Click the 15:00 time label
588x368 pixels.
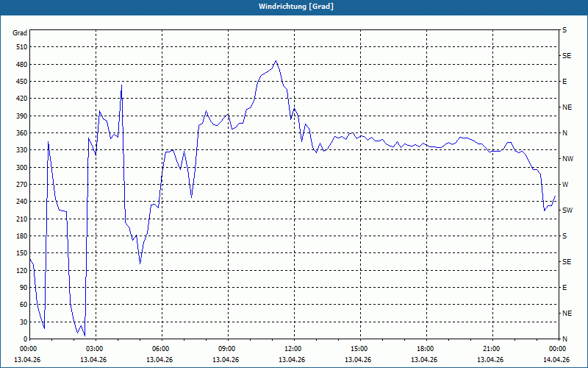point(358,349)
